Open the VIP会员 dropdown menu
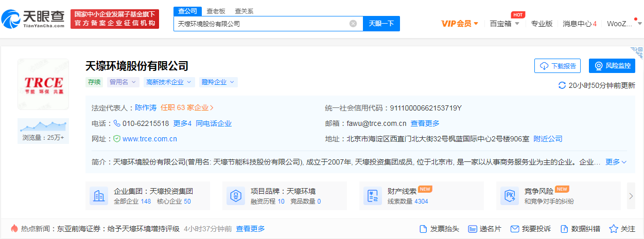This screenshot has width=644, height=239. [x=460, y=24]
